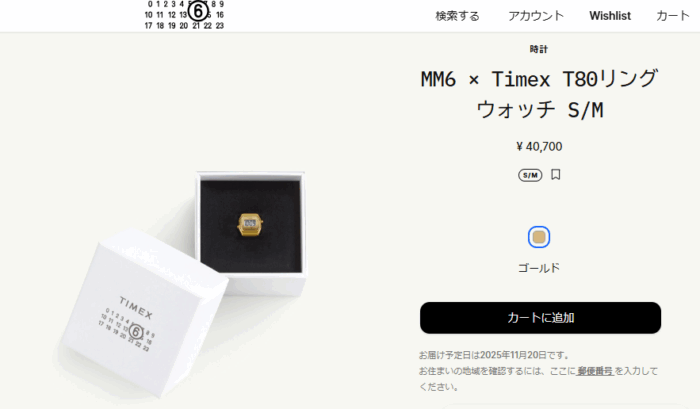Click the circled 6 logo on box lid
Image resolution: width=700 pixels, height=409 pixels.
[x=136, y=332]
